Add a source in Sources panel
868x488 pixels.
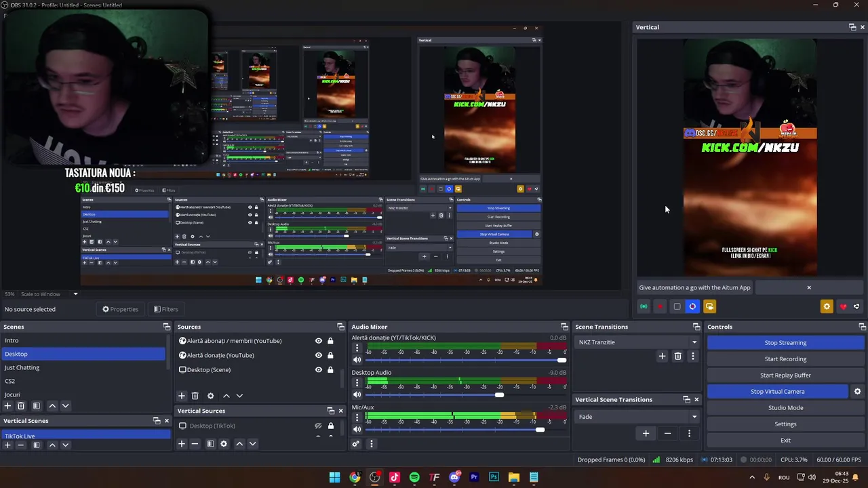[182, 396]
